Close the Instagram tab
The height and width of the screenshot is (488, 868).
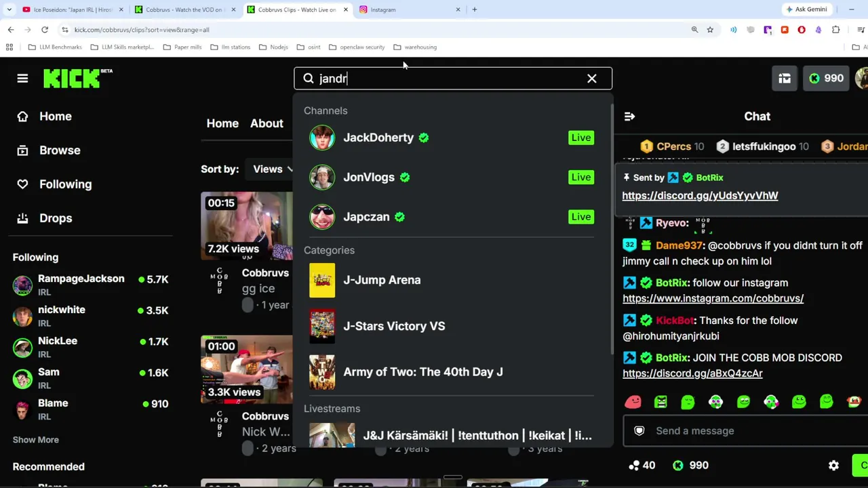tap(458, 9)
